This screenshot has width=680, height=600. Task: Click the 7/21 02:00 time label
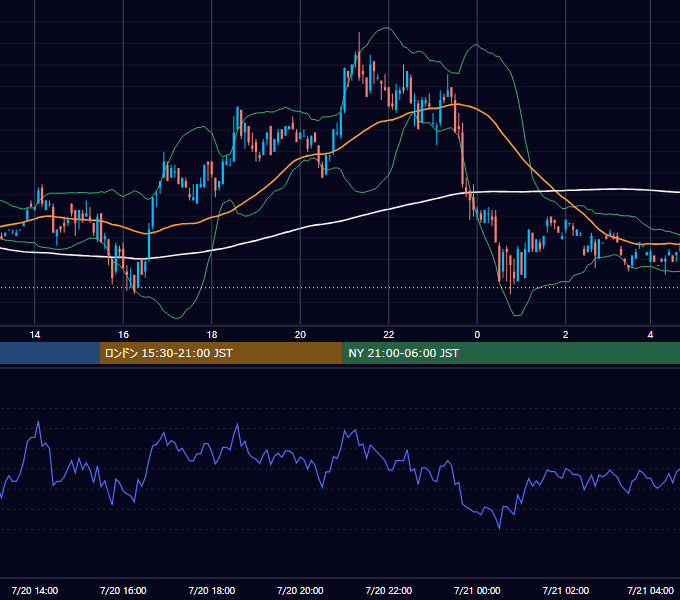(x=566, y=591)
